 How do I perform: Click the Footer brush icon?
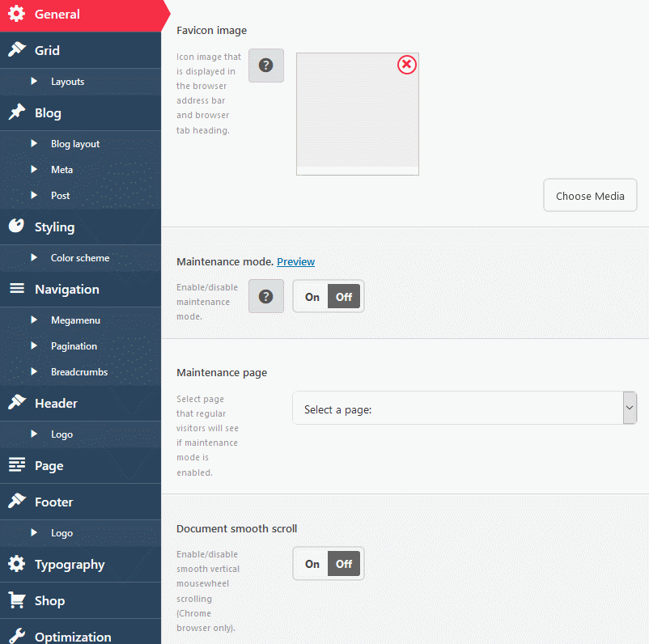(16, 501)
